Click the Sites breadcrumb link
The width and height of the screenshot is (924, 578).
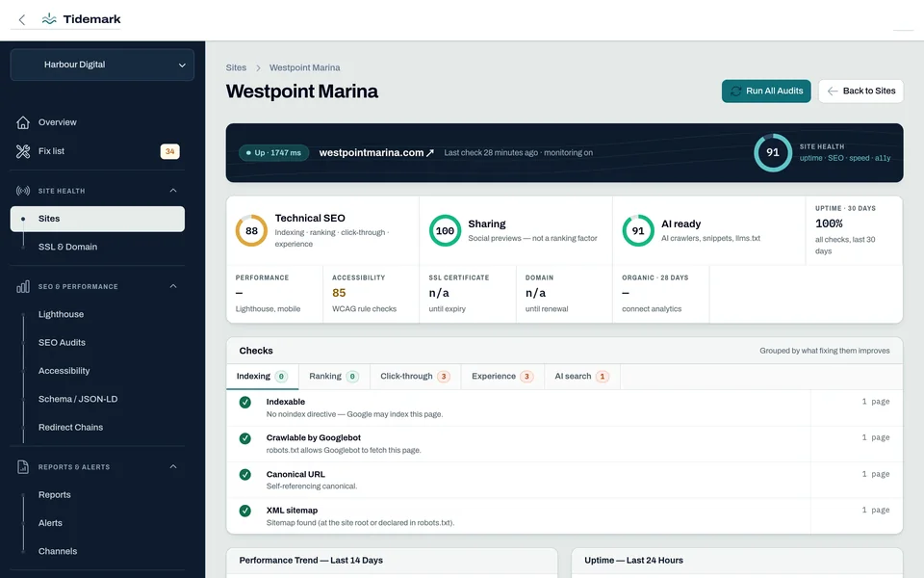click(236, 67)
